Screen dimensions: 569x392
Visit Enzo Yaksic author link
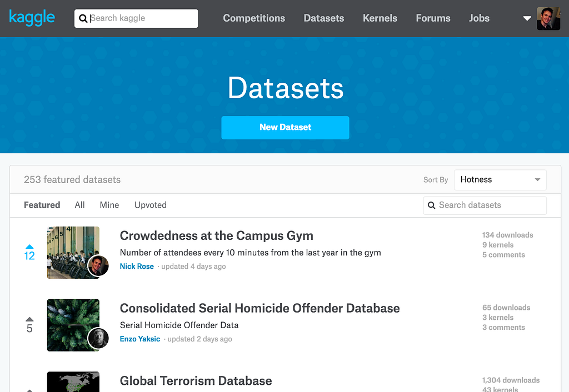(x=139, y=339)
